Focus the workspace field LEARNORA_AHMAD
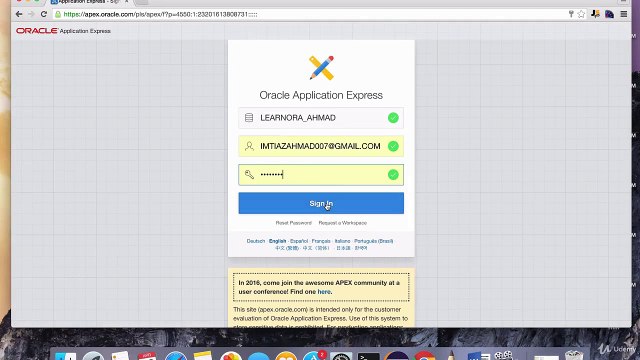This screenshot has width=640, height=360. [321, 118]
